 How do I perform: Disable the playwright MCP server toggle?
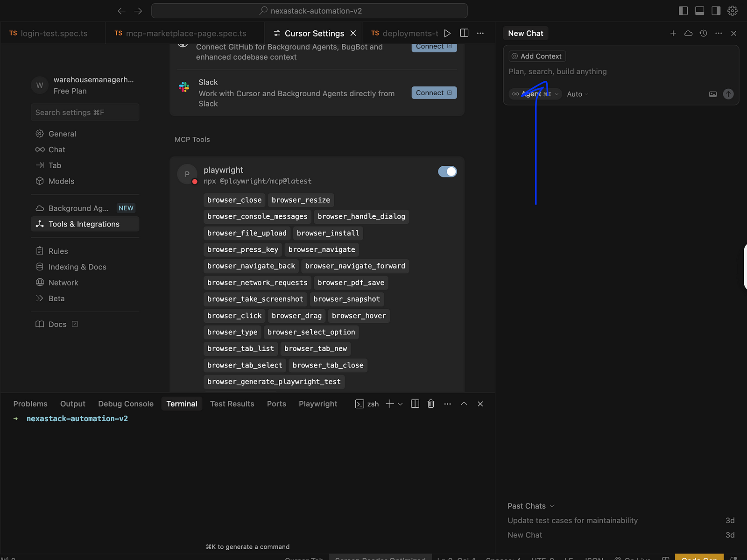tap(447, 171)
